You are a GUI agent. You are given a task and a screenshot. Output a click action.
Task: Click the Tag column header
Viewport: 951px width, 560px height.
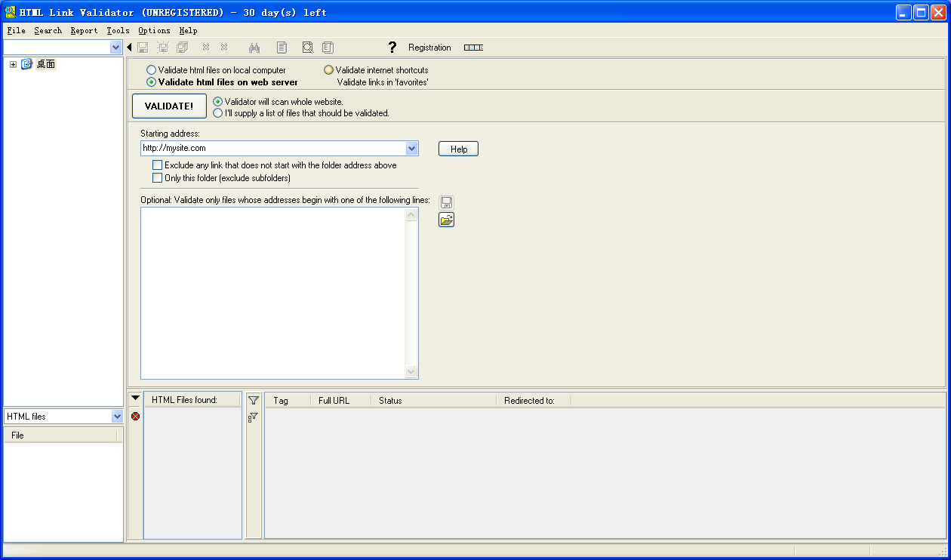pyautogui.click(x=287, y=401)
